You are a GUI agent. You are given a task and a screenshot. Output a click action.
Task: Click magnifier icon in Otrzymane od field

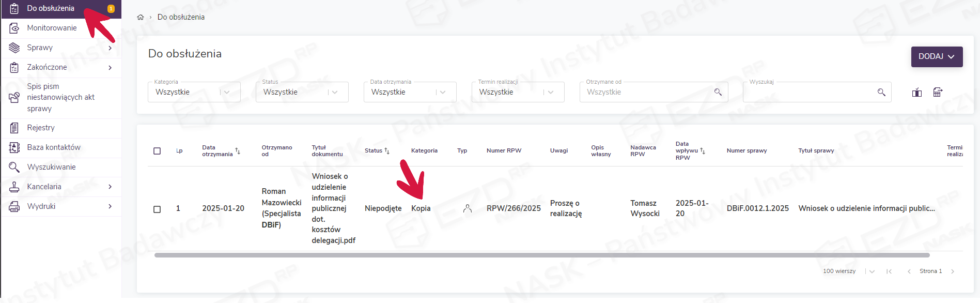718,92
